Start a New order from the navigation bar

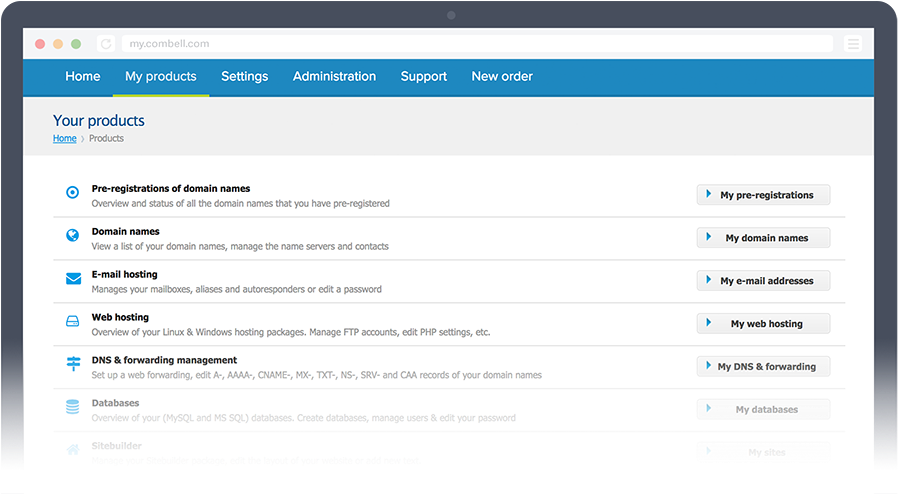coord(502,77)
